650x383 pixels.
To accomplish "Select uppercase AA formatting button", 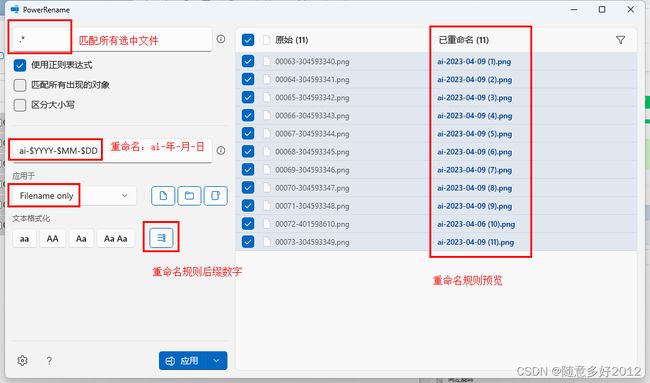I will [52, 238].
